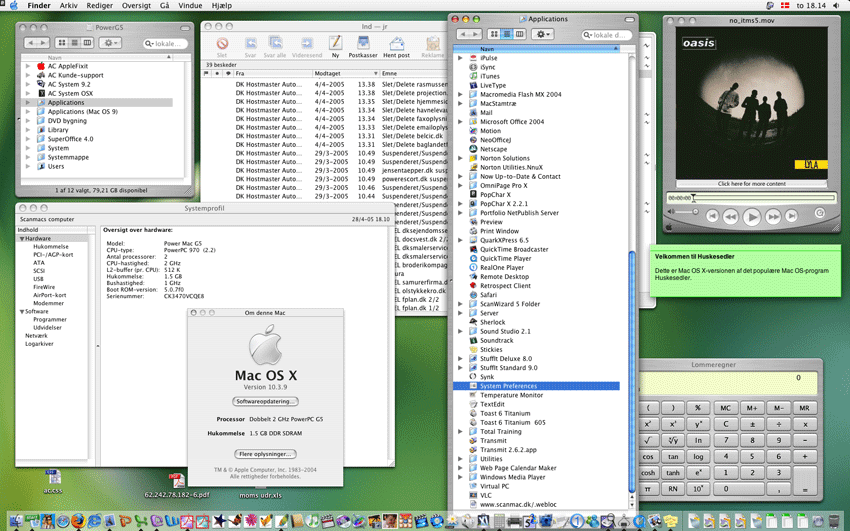Open the Arkiv menu
Screen dimensions: 850x531
tap(68, 6)
